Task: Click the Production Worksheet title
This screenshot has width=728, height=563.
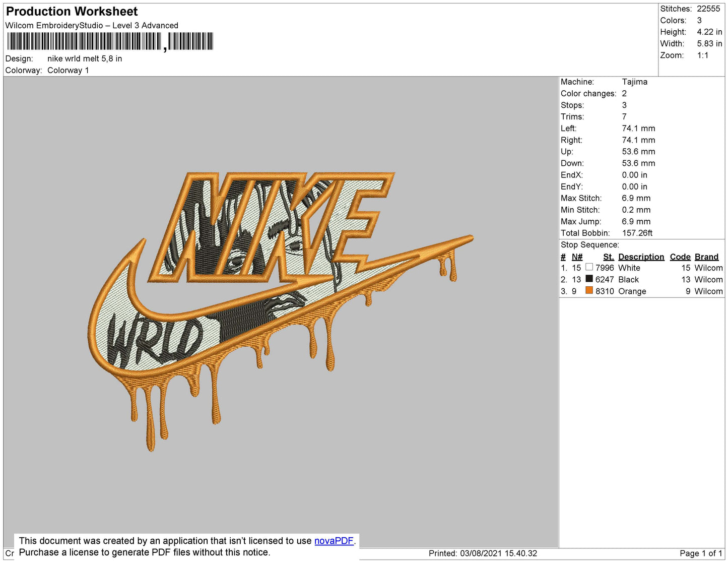Action: click(72, 12)
